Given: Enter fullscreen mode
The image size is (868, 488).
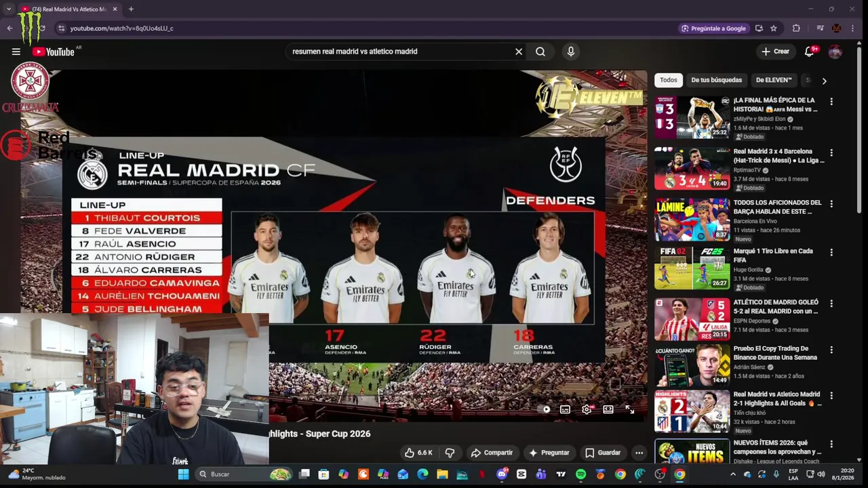Looking at the screenshot, I should (630, 409).
